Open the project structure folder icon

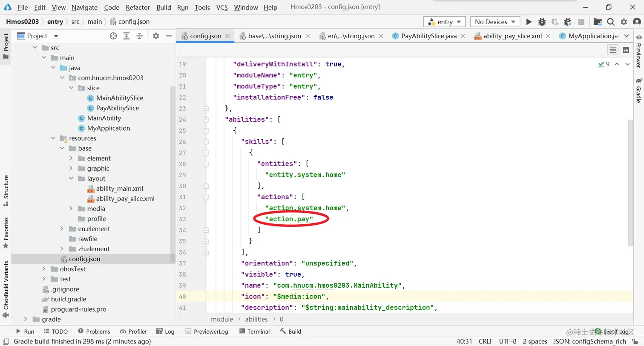point(598,22)
